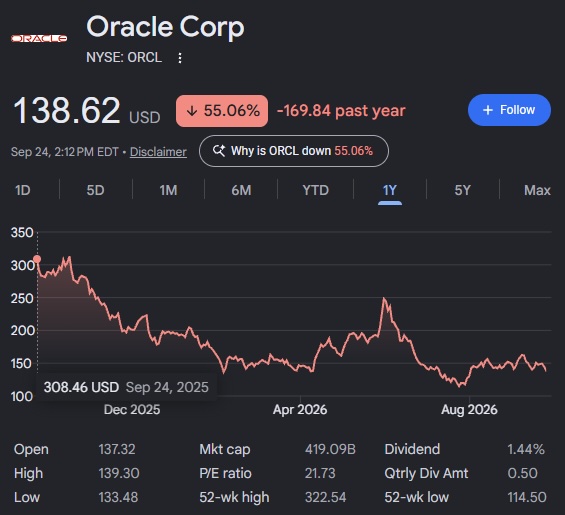Click the -169.84 past year text
The width and height of the screenshot is (565, 515).
coord(341,111)
